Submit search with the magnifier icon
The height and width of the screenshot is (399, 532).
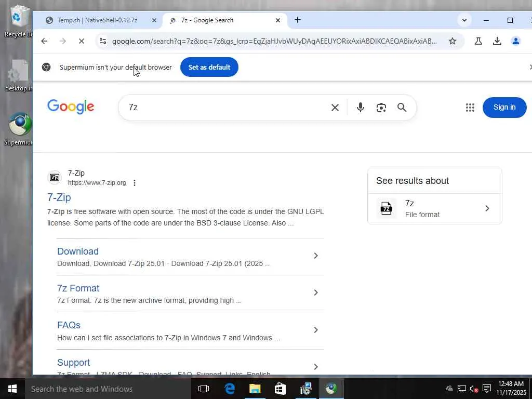402,108
